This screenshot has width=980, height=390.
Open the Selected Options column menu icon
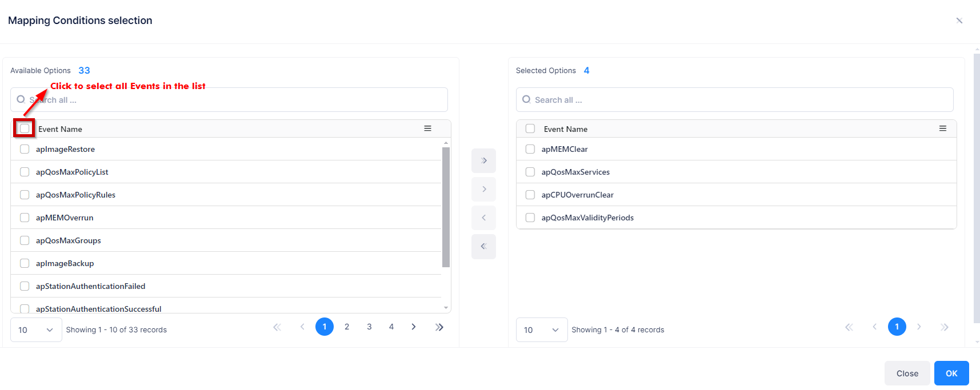tap(942, 128)
